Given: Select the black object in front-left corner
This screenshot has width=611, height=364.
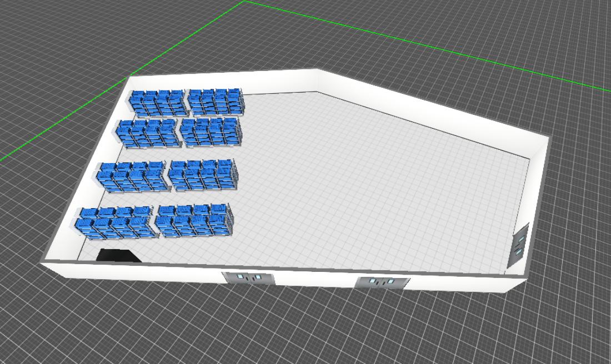Looking at the screenshot, I should click(x=117, y=256).
